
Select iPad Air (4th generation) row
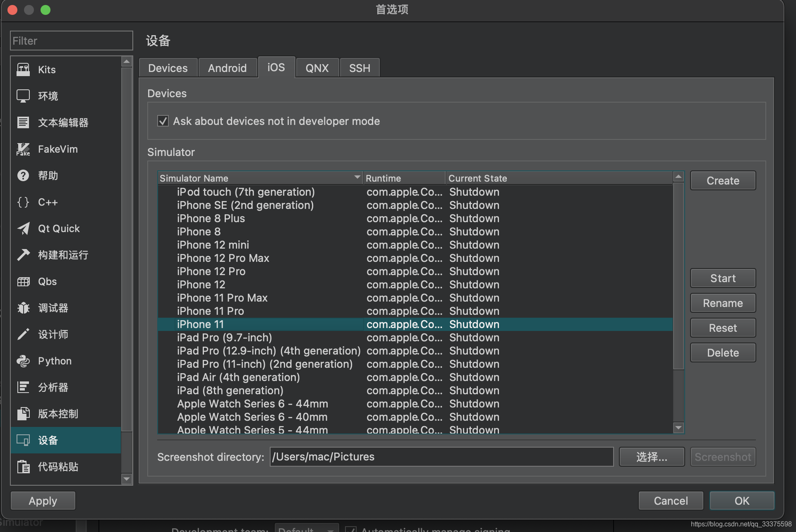point(415,377)
